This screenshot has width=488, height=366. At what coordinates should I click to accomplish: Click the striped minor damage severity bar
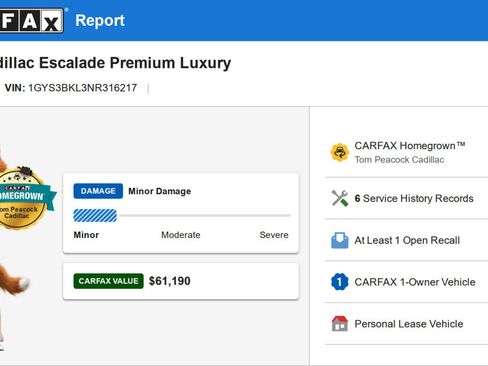click(x=95, y=216)
